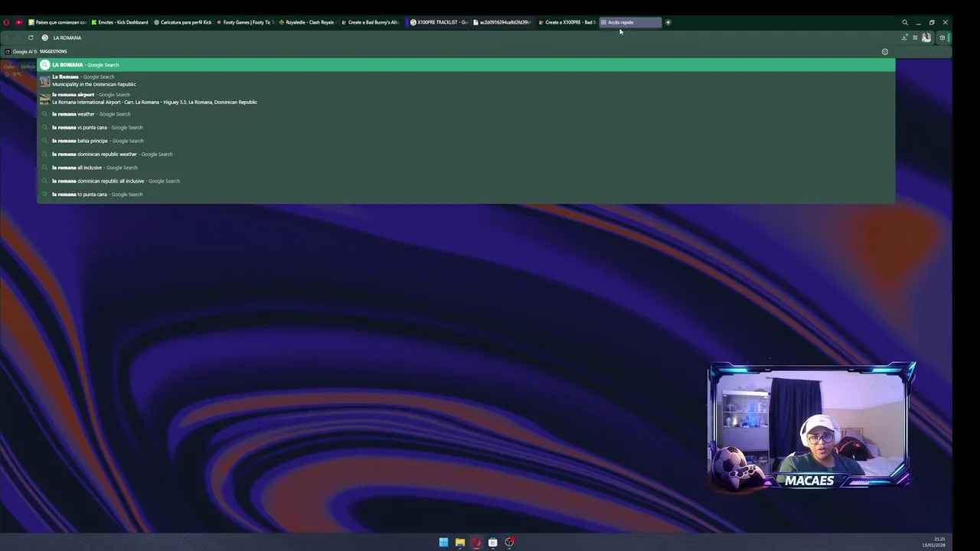Click the search tabs magnifier icon
980x551 pixels.
(905, 22)
